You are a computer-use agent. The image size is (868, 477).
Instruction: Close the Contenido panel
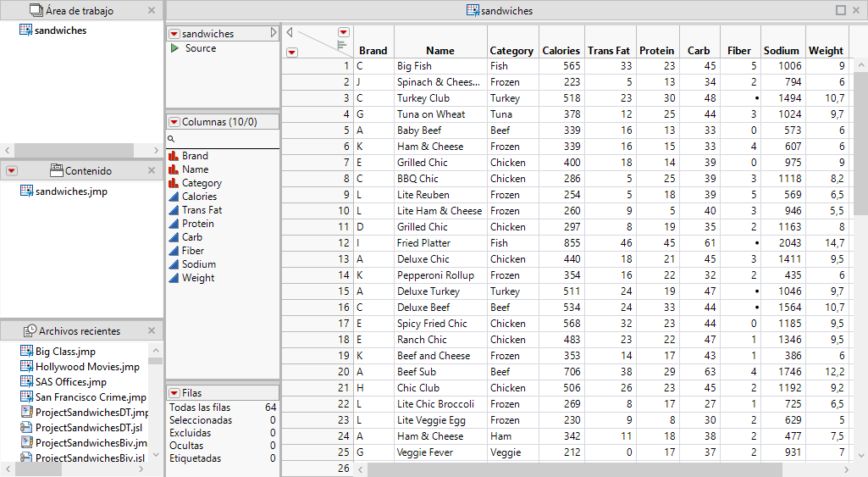pyautogui.click(x=152, y=170)
